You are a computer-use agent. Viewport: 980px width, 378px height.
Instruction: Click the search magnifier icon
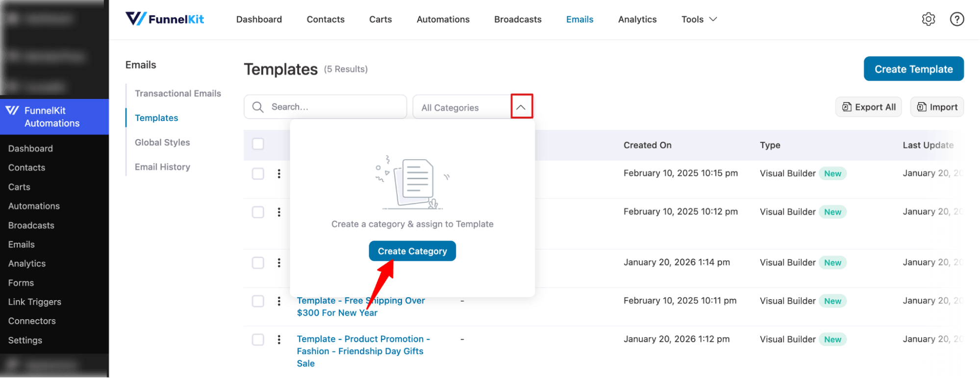(x=257, y=107)
